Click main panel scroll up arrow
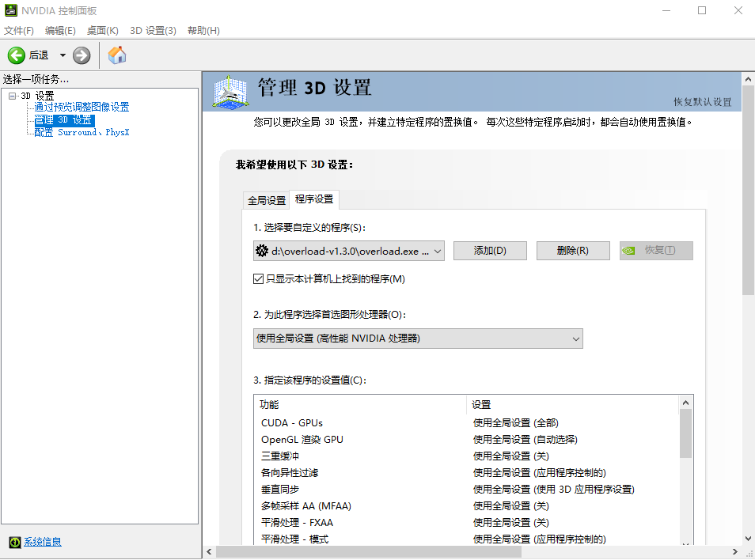755x560 pixels. (x=748, y=79)
